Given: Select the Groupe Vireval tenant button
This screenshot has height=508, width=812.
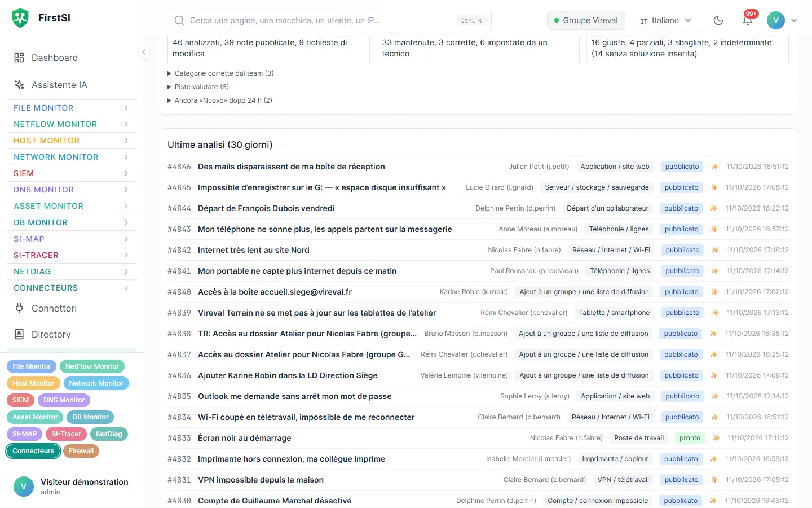Looking at the screenshot, I should [586, 20].
